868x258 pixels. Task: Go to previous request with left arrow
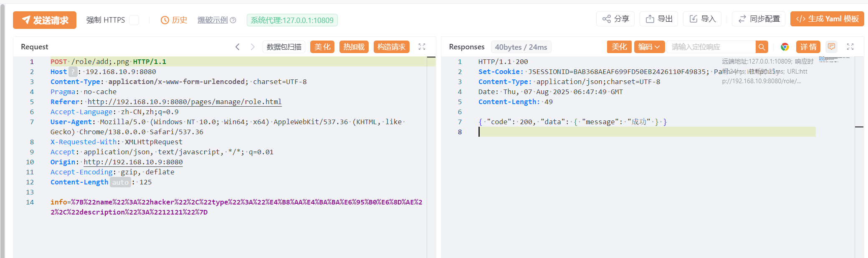[x=238, y=47]
